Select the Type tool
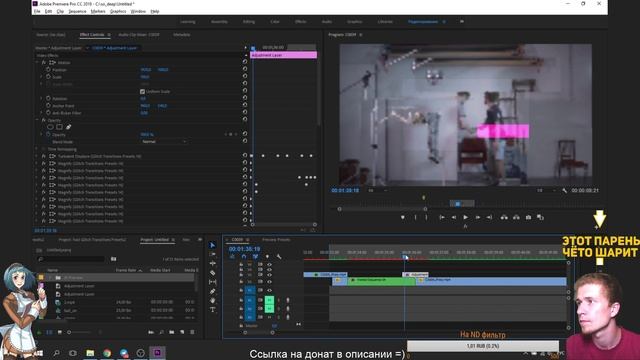Viewport: 640px width, 360px height. point(212,310)
